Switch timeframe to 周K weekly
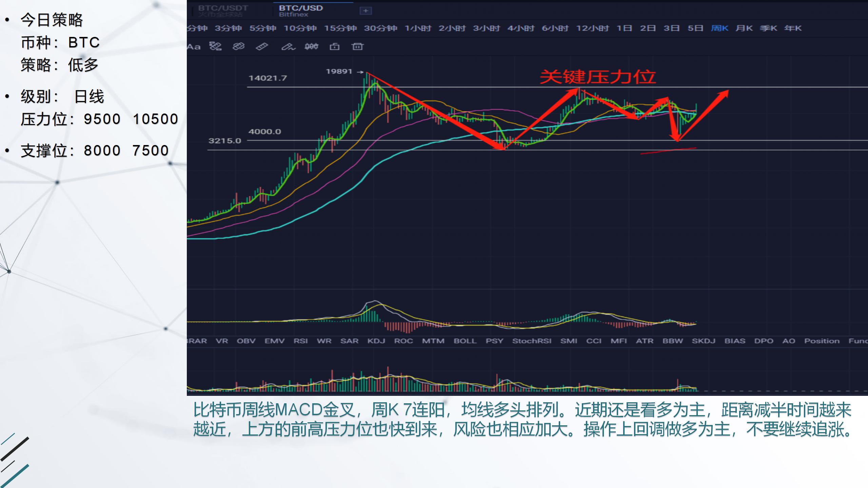 tap(719, 28)
